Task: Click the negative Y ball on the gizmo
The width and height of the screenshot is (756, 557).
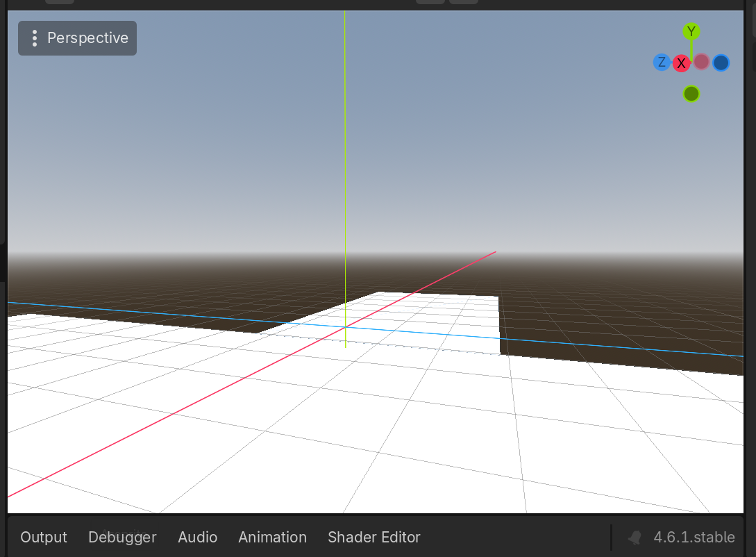Action: tap(691, 93)
